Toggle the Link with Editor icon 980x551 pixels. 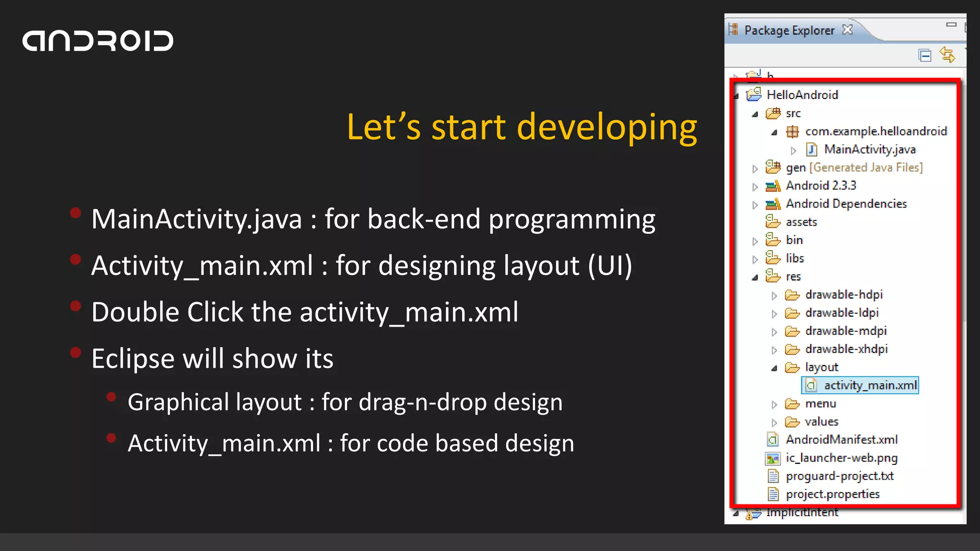(947, 55)
